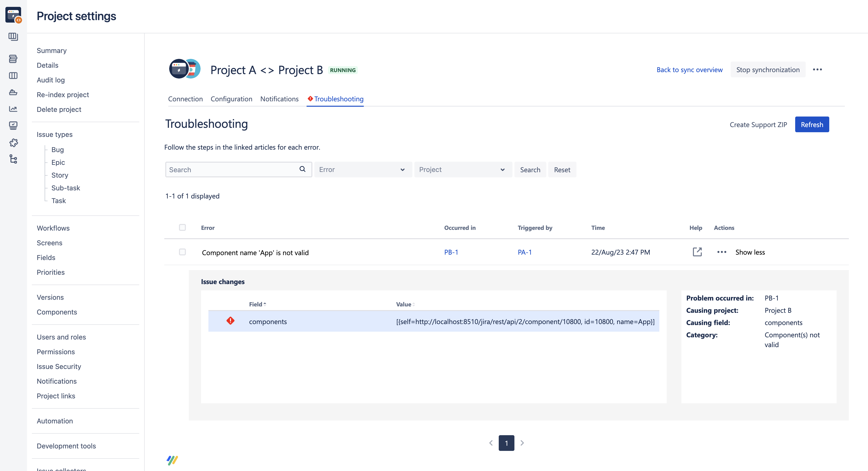Collapse the error details with Show less
This screenshot has width=868, height=471.
pos(750,252)
